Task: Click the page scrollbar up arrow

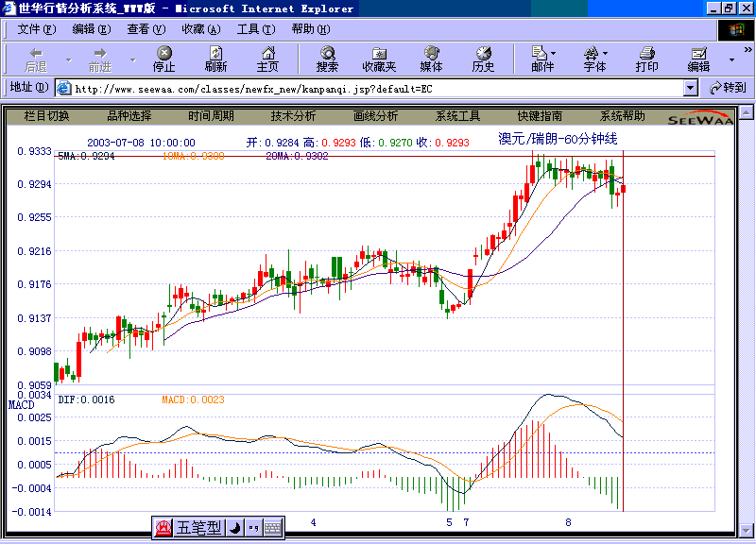Action: tap(747, 112)
